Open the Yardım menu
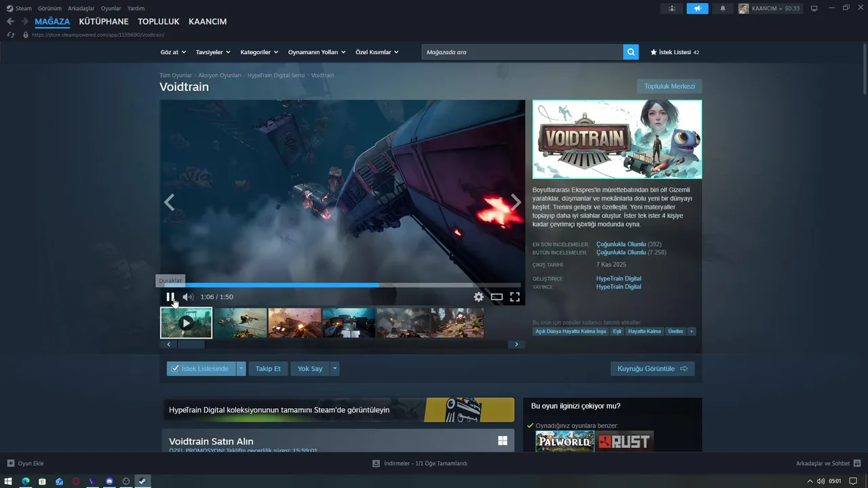Image resolution: width=868 pixels, height=488 pixels. tap(136, 8)
